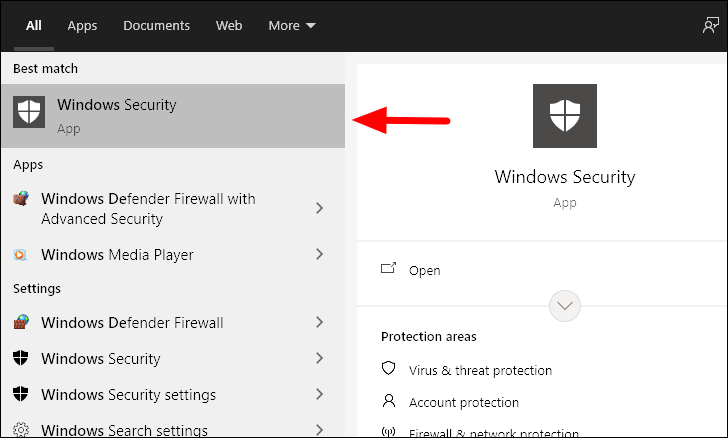
Task: Click the Open launch icon in preview pane
Action: pos(388,268)
